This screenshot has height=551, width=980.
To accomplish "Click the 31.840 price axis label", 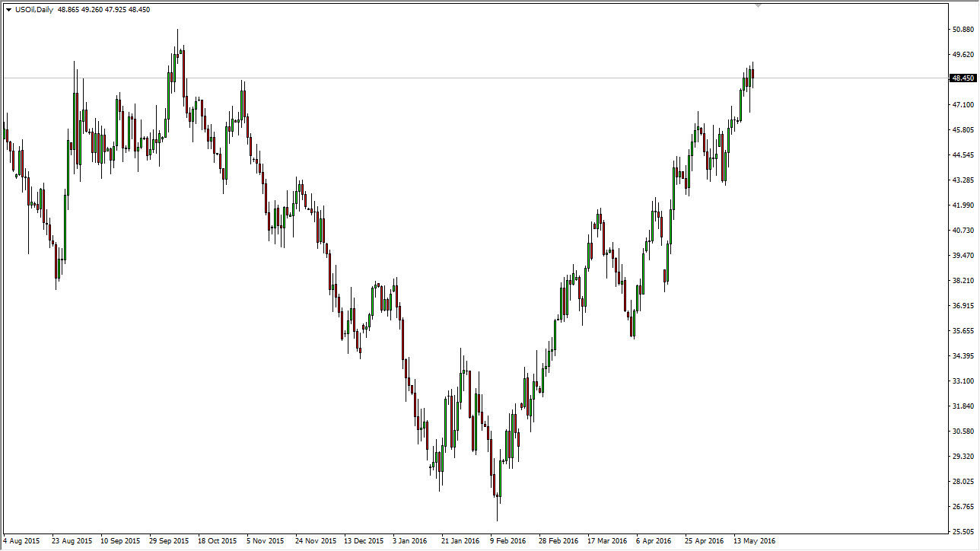I will (x=963, y=406).
